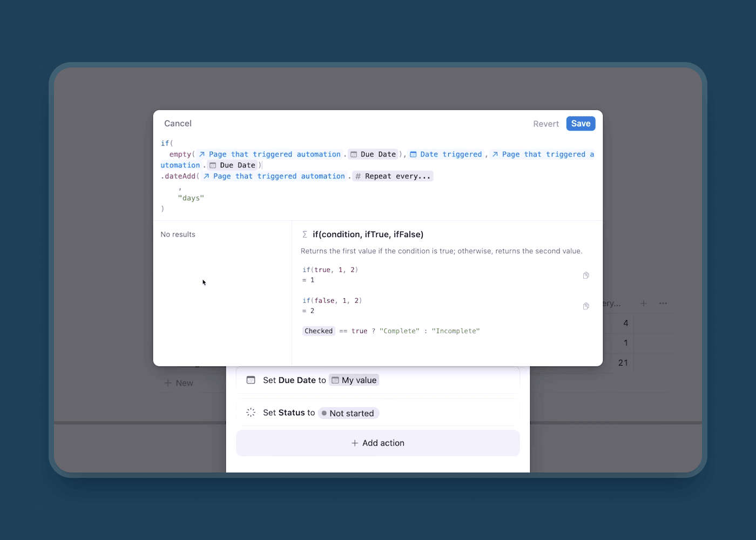The image size is (756, 540).
Task: Copy the if(false, 1, 2) example
Action: tap(586, 306)
